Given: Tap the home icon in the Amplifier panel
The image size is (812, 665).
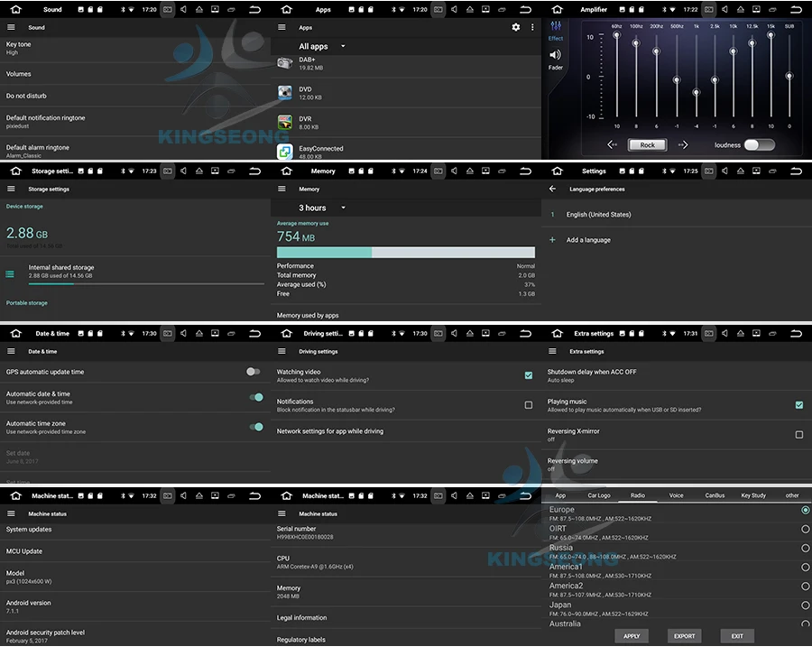Looking at the screenshot, I should pyautogui.click(x=558, y=9).
